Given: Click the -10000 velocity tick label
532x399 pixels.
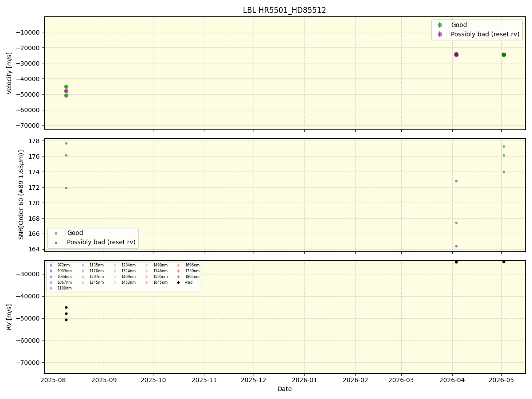Looking at the screenshot, I should (28, 32).
